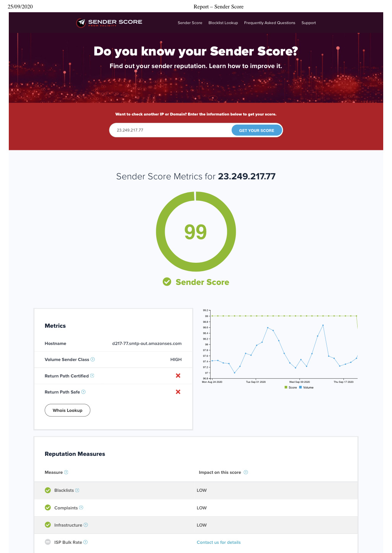Click LOW impact value in Infrastructure row
392x553 pixels.
[202, 525]
